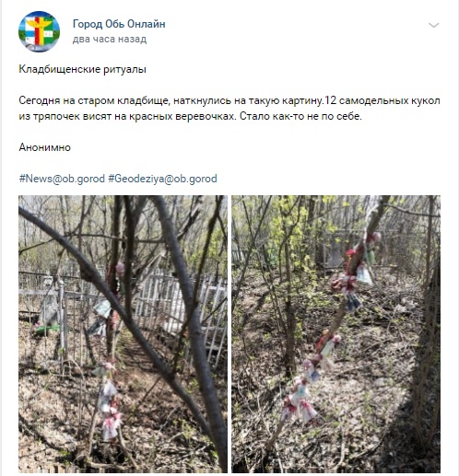This screenshot has width=459, height=476.
Task: Open the right photo of hanging rag dolls
Action: point(335,334)
